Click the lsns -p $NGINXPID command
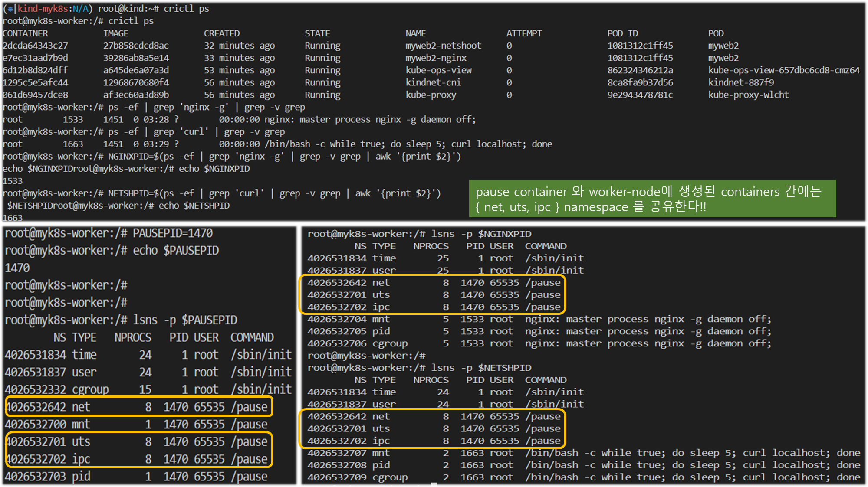 [481, 234]
